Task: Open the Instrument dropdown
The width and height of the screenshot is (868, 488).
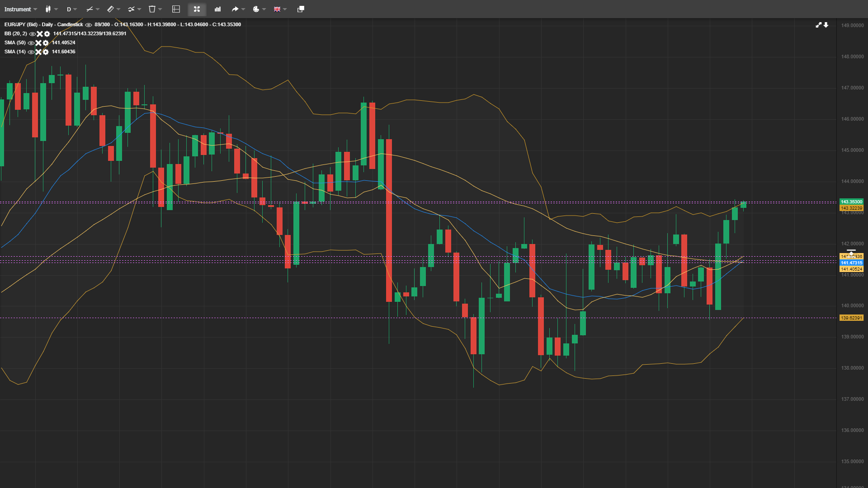Action: click(x=21, y=9)
